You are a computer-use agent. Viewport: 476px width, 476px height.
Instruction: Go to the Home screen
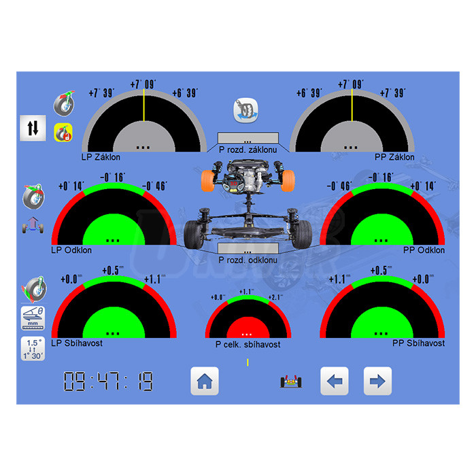(205, 381)
